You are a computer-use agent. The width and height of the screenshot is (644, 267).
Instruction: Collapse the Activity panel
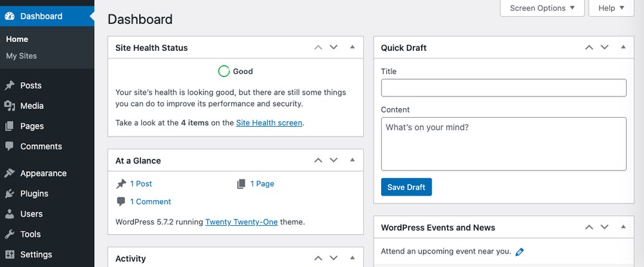click(352, 258)
